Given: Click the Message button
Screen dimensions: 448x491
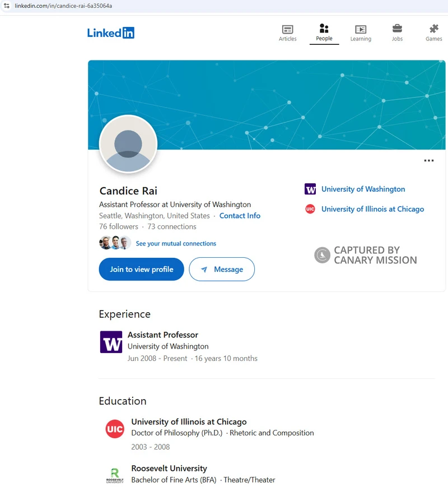Looking at the screenshot, I should 222,269.
